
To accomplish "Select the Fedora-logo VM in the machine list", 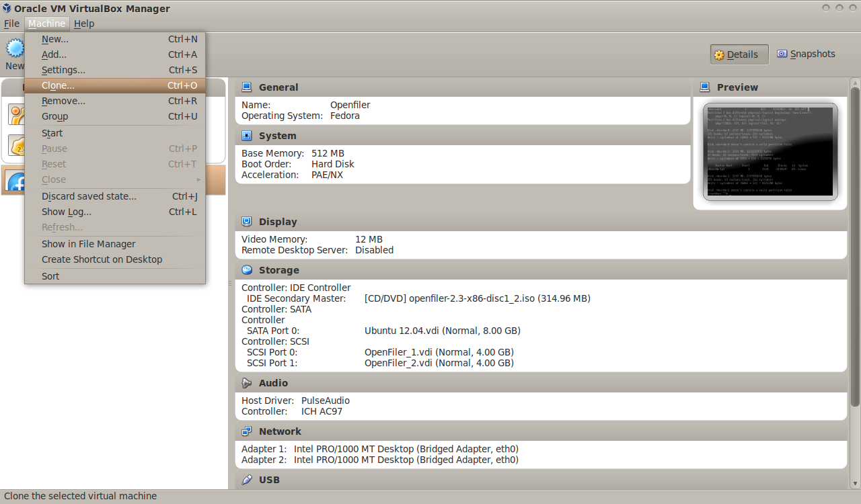I will pyautogui.click(x=16, y=181).
